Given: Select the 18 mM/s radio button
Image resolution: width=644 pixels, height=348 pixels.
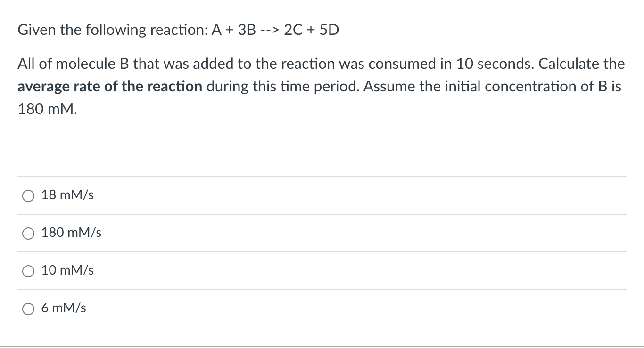Looking at the screenshot, I should [28, 195].
